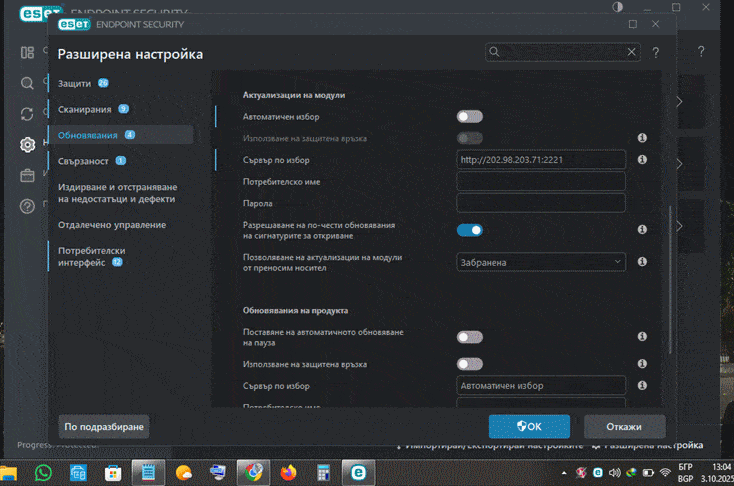This screenshot has height=486, width=734.
Task: Open the Потребителски интерфейс section
Action: coord(92,257)
